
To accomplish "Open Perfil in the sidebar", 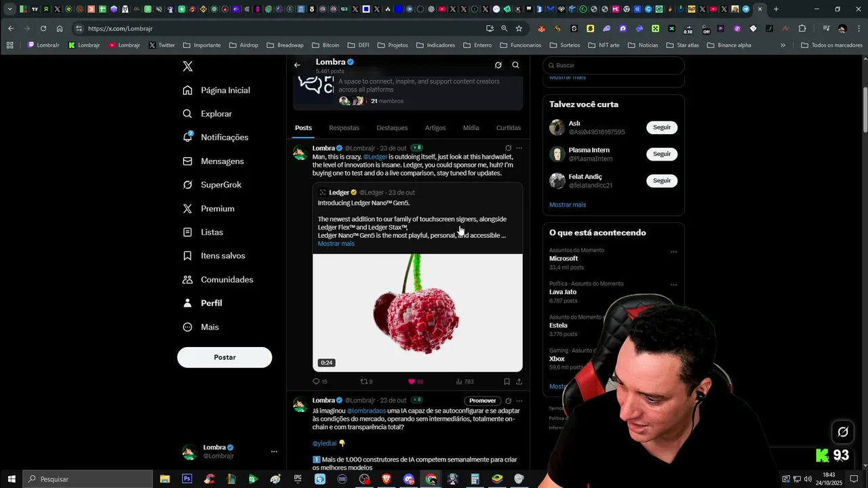I will pos(203,303).
